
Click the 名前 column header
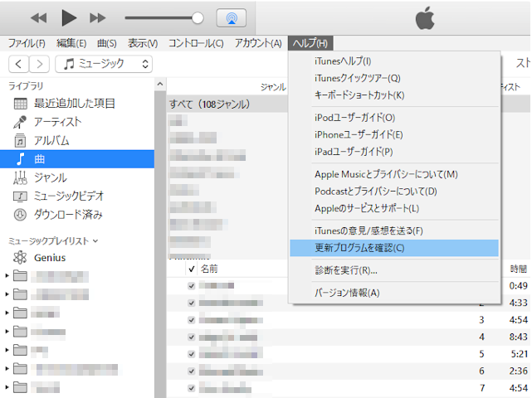coord(209,269)
